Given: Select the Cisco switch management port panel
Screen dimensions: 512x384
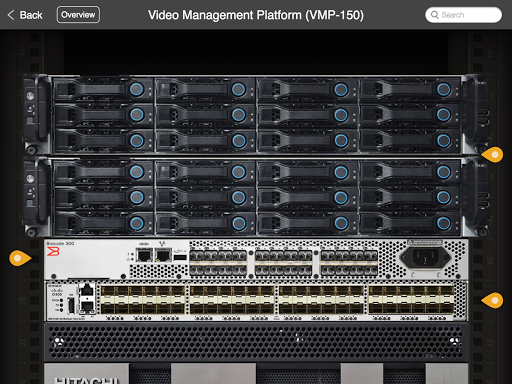Looking at the screenshot, I should [x=72, y=301].
